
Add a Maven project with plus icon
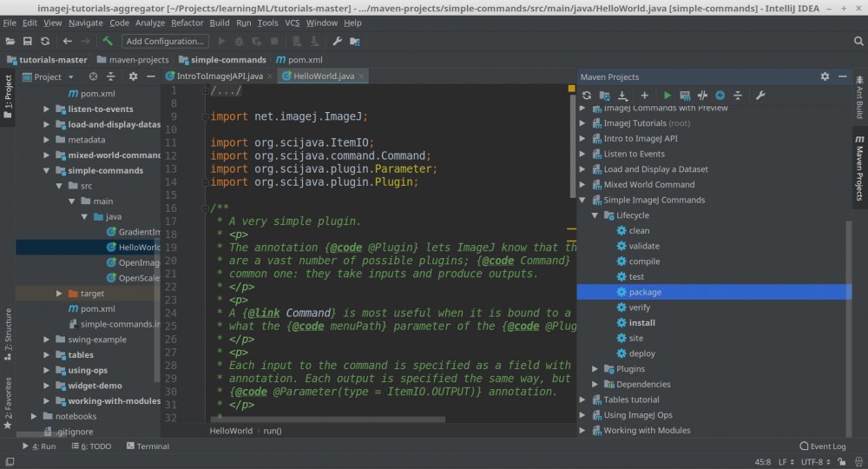644,95
